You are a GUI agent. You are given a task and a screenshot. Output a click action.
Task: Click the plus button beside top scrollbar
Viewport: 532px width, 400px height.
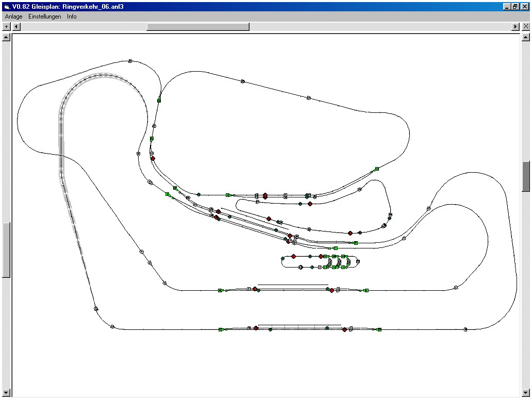[7, 26]
